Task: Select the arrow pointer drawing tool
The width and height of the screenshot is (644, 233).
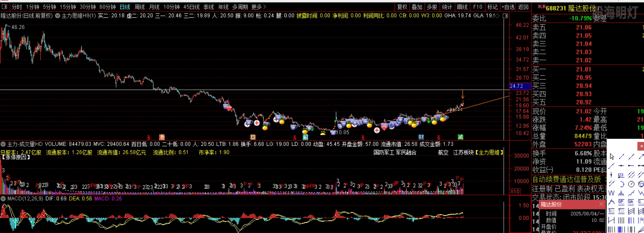Action: [x=612, y=156]
